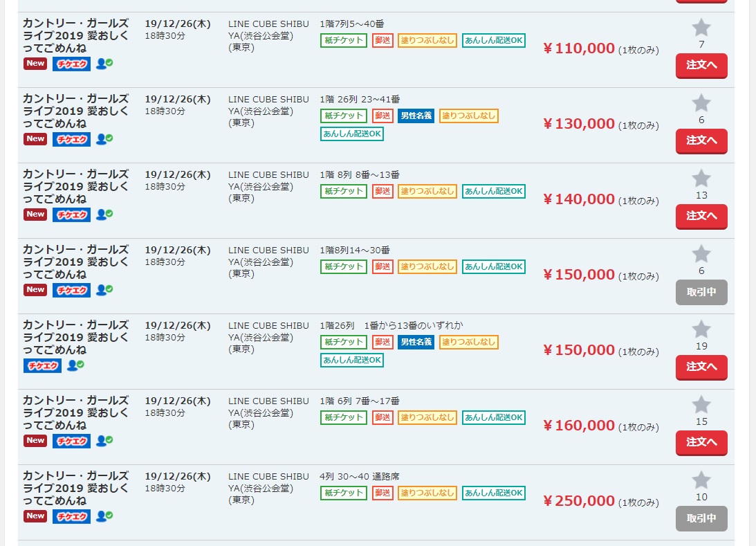Click the verified user icon on ¥140,000 listing

click(x=104, y=215)
